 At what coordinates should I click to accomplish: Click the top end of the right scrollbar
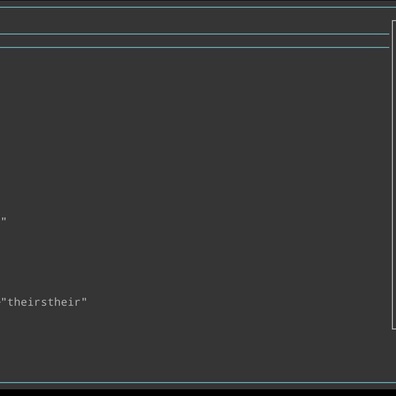click(x=394, y=22)
